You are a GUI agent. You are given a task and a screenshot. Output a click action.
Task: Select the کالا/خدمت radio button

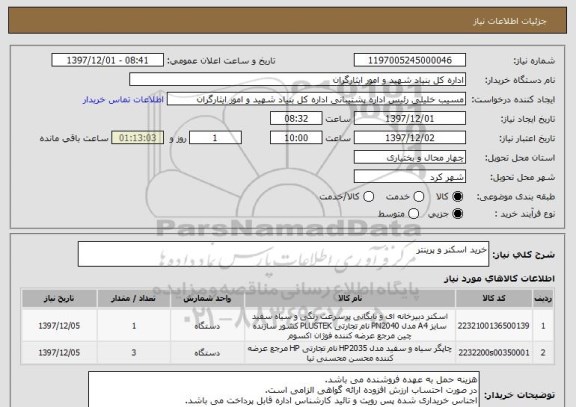368,197
